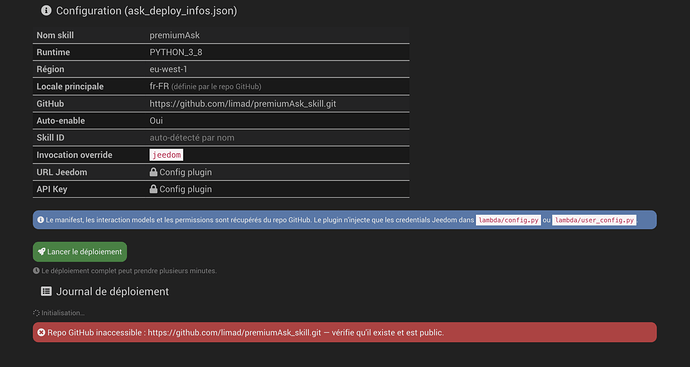Click the Invocation override row label
Image resolution: width=690 pixels, height=367 pixels.
coord(74,155)
